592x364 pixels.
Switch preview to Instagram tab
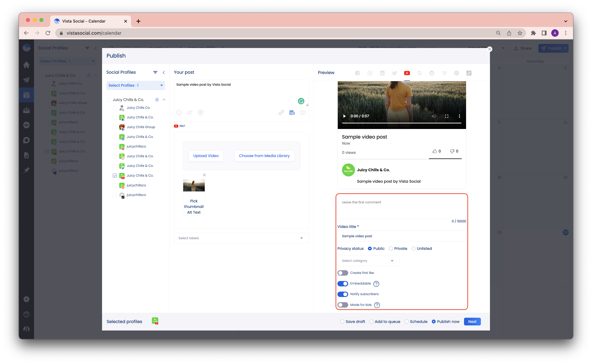370,73
